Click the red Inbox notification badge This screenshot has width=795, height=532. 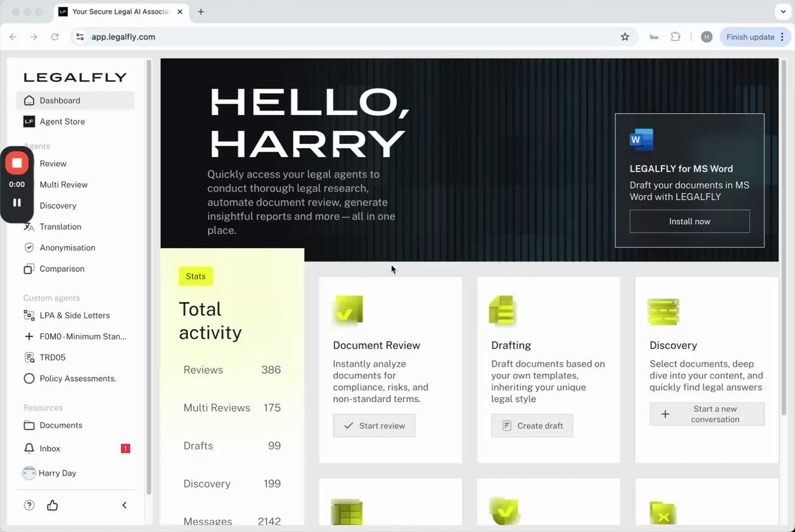tap(125, 448)
